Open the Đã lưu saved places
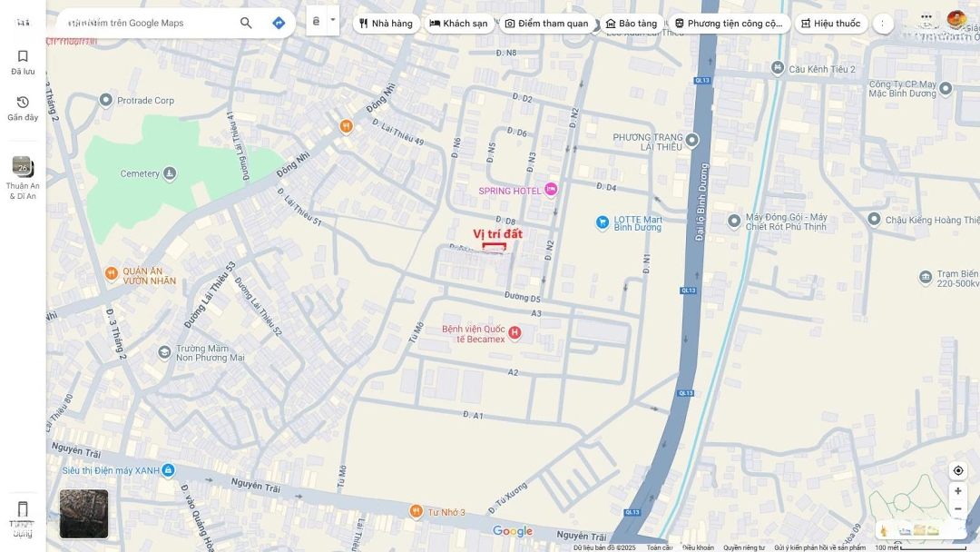This screenshot has height=552, width=980. (x=23, y=62)
